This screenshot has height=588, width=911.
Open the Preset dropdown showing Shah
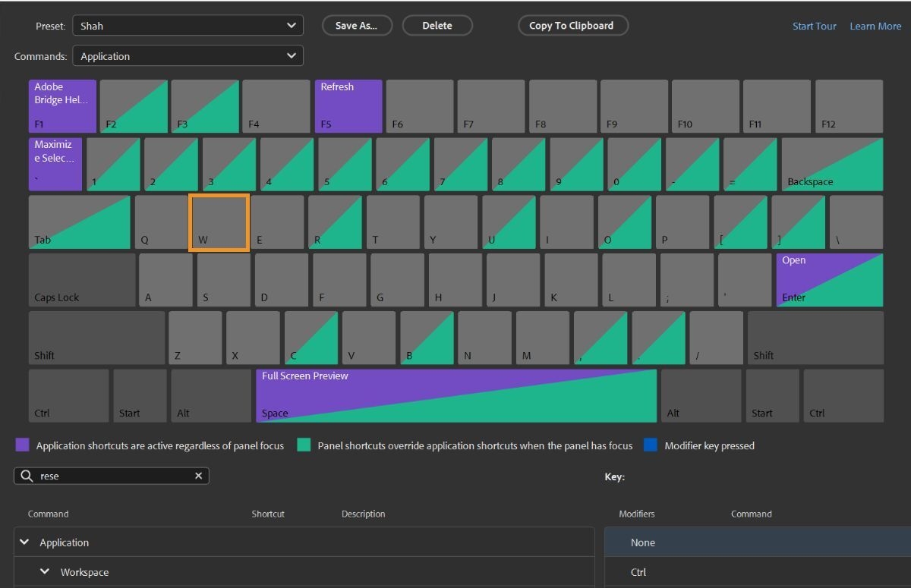click(187, 25)
